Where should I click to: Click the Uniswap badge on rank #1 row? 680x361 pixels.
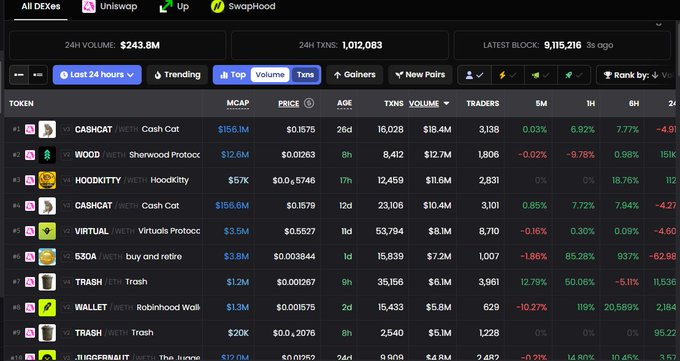[30, 129]
